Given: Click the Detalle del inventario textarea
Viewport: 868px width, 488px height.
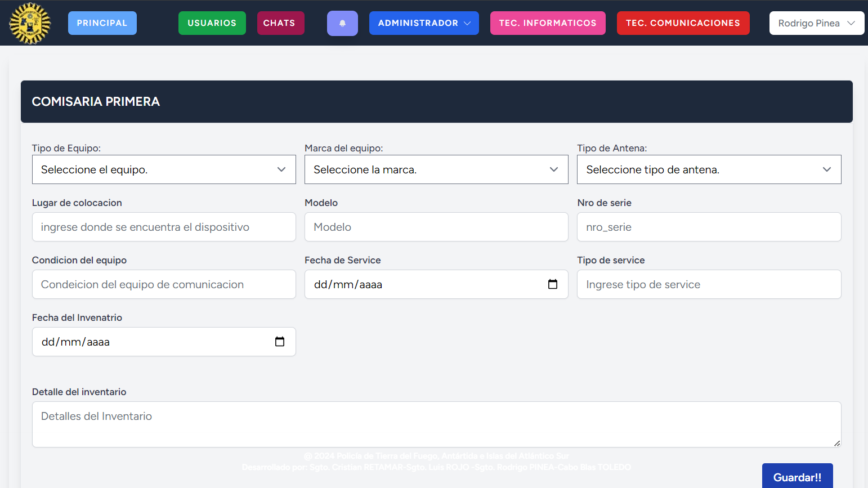Looking at the screenshot, I should [x=436, y=424].
